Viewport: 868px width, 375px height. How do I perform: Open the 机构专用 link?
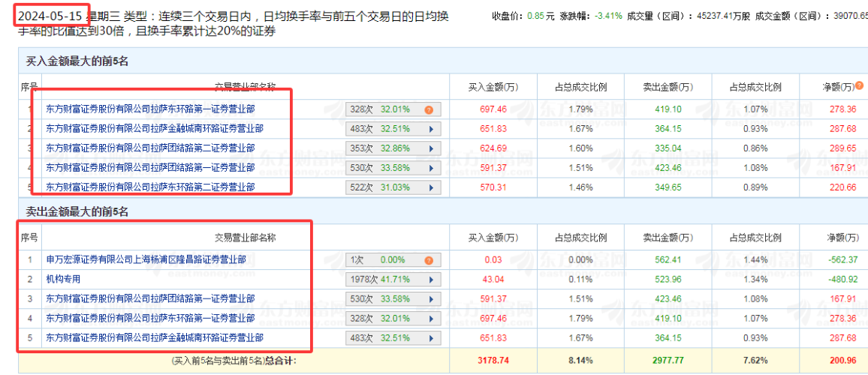(x=63, y=279)
